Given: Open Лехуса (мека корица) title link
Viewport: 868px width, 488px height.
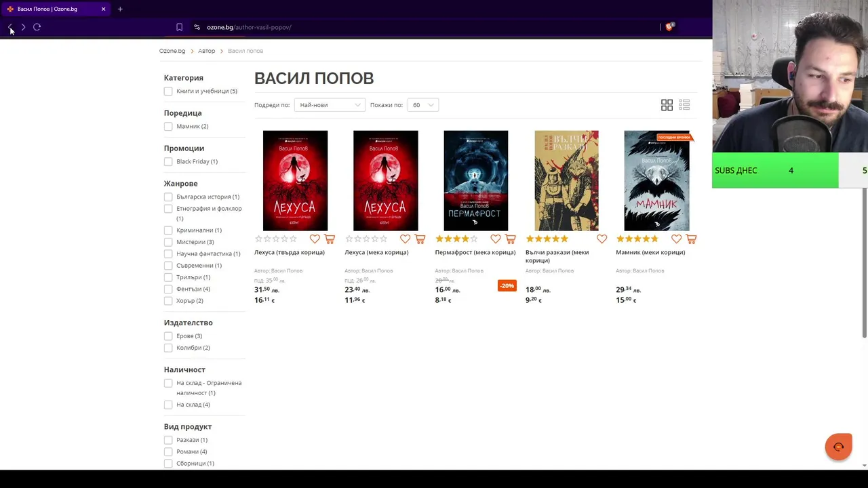Looking at the screenshot, I should point(376,252).
